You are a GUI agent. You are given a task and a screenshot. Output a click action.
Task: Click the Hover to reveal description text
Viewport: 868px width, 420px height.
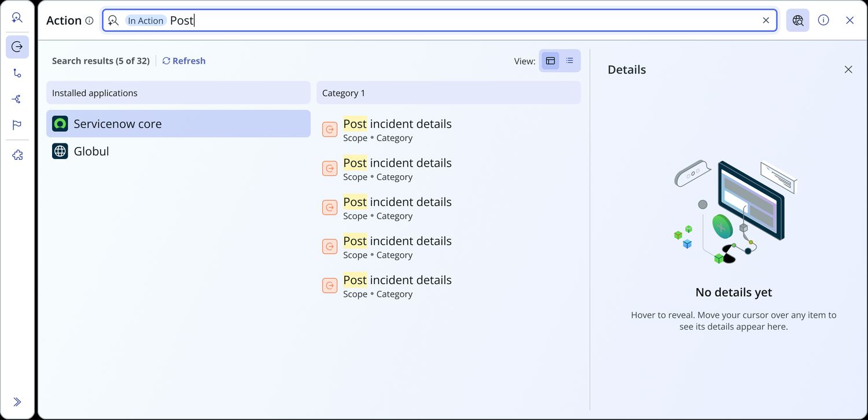click(734, 320)
